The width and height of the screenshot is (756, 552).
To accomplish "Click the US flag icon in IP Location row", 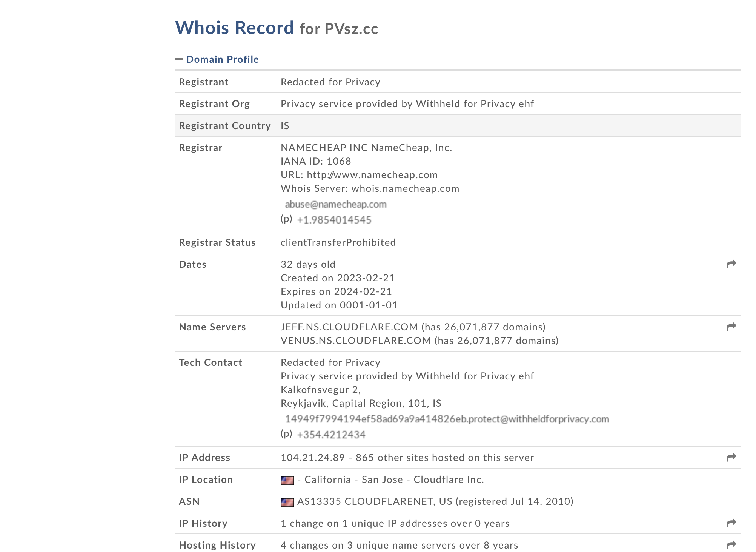I will (x=287, y=480).
